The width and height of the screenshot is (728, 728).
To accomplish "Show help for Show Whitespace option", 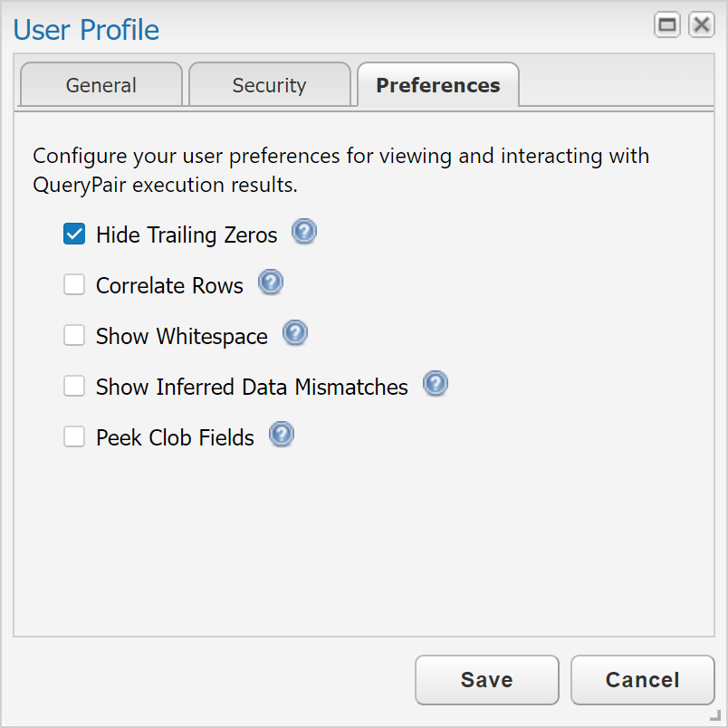I will pyautogui.click(x=295, y=332).
